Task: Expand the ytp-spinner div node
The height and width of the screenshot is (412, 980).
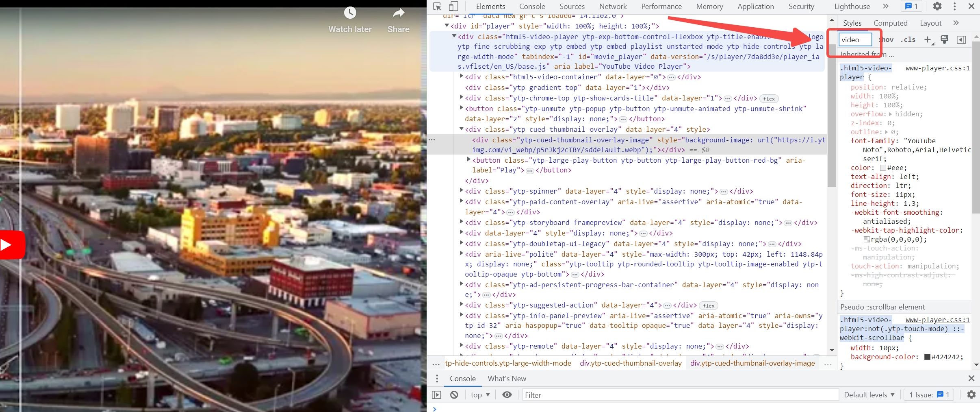Action: pos(461,190)
